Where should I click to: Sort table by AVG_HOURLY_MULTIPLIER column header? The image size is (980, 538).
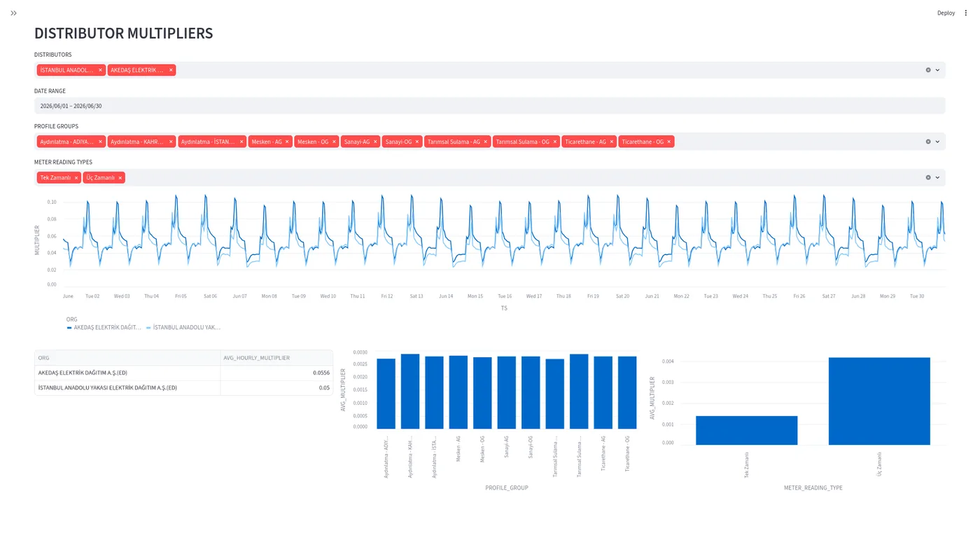[276, 358]
